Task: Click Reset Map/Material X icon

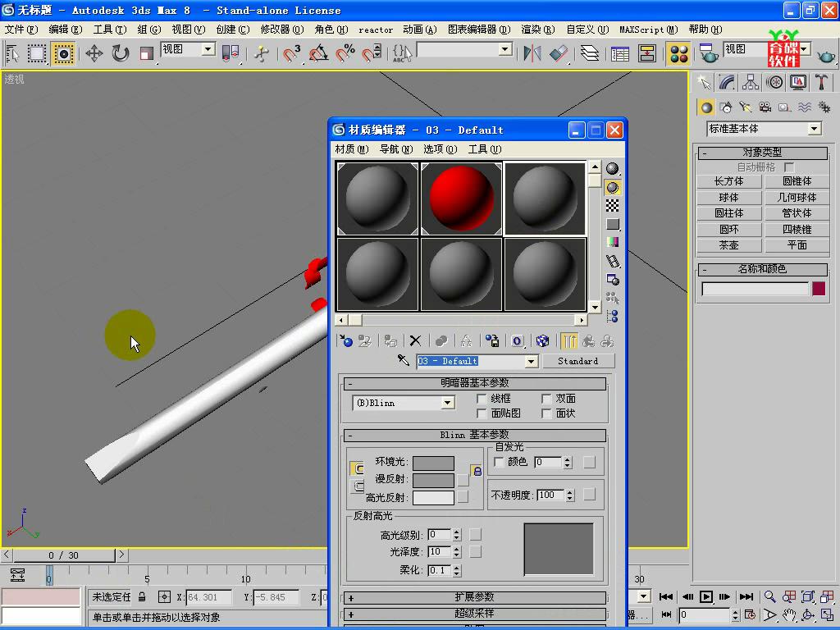Action: pyautogui.click(x=415, y=340)
